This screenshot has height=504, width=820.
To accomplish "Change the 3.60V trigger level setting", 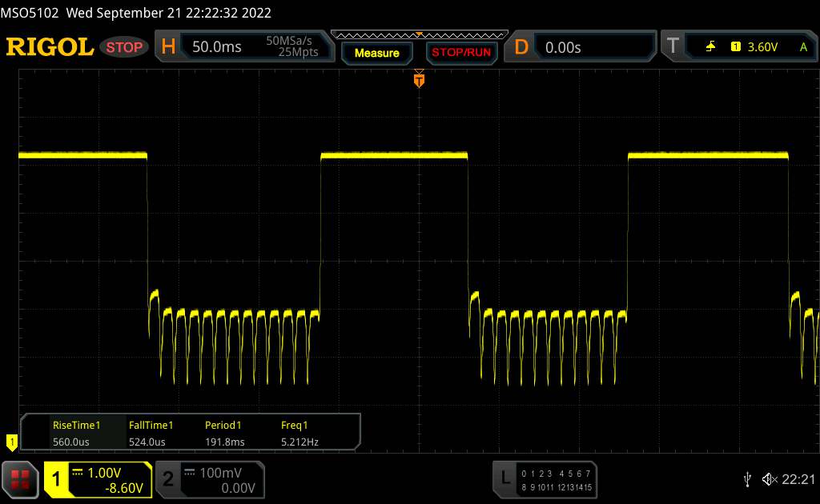I will 762,47.
